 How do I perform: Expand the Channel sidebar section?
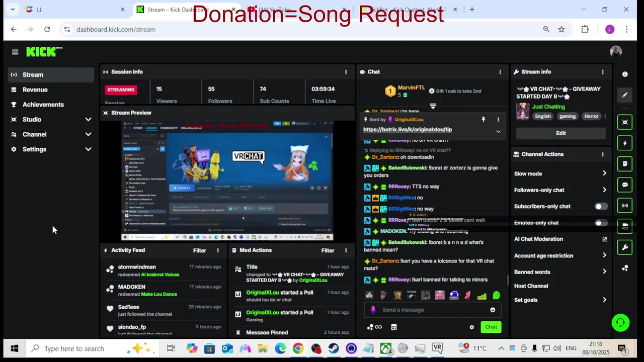point(88,134)
